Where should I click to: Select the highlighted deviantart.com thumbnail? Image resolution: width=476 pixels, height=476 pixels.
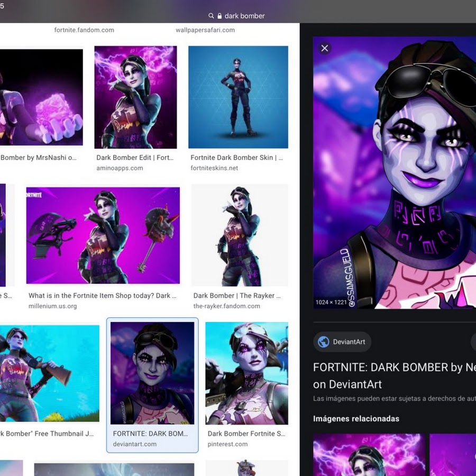click(152, 373)
